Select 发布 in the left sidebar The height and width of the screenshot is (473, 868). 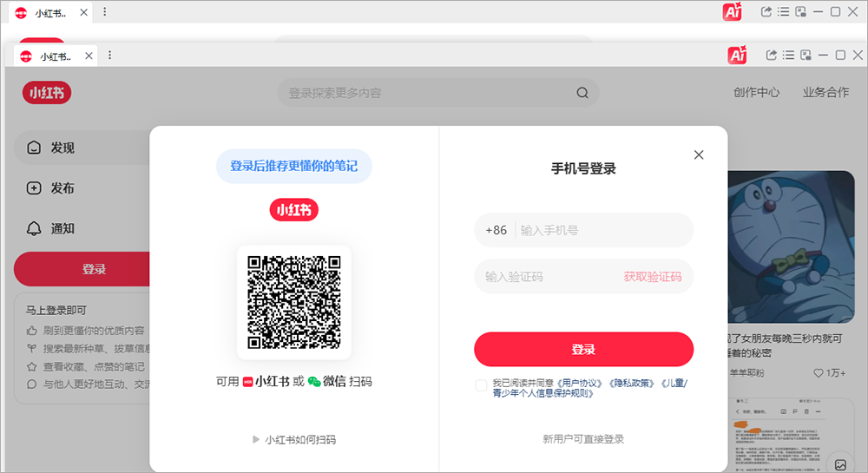tap(62, 188)
